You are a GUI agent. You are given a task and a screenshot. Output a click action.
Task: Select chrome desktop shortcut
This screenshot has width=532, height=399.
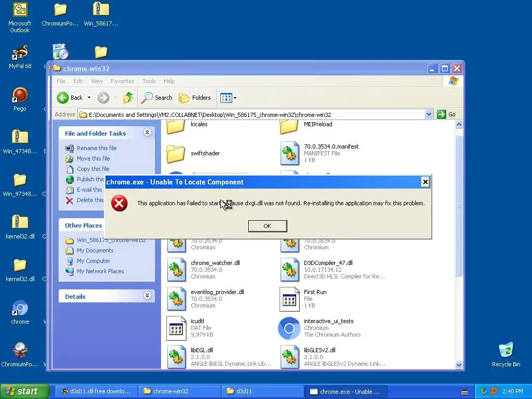click(x=20, y=312)
